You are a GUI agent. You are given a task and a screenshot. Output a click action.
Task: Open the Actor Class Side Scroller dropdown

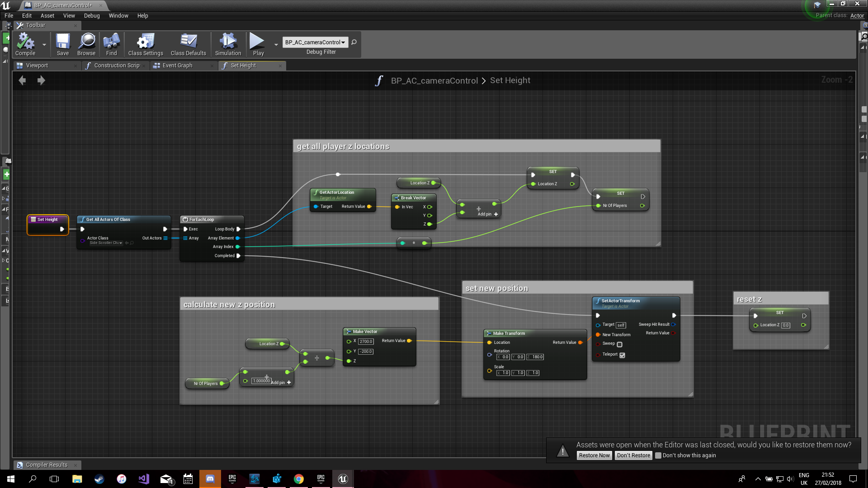pos(106,243)
